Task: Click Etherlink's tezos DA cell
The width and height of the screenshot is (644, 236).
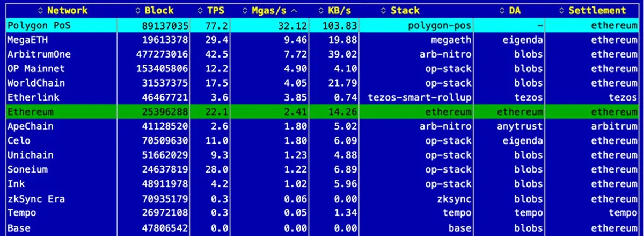Action: 529,97
